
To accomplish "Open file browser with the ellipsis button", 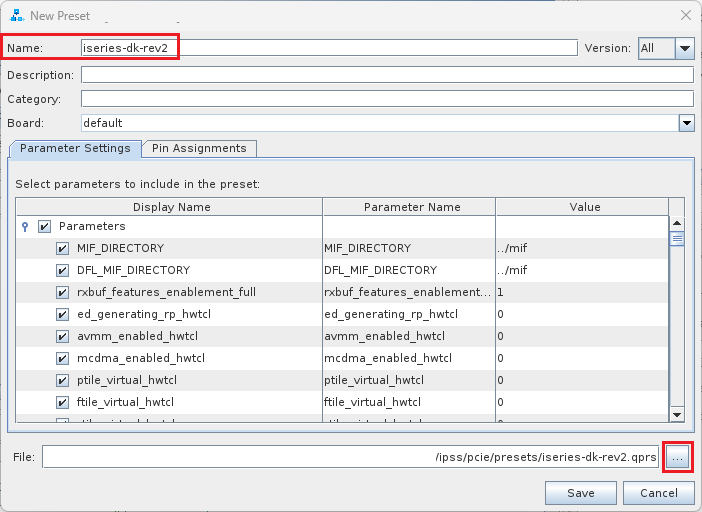I will [x=678, y=457].
